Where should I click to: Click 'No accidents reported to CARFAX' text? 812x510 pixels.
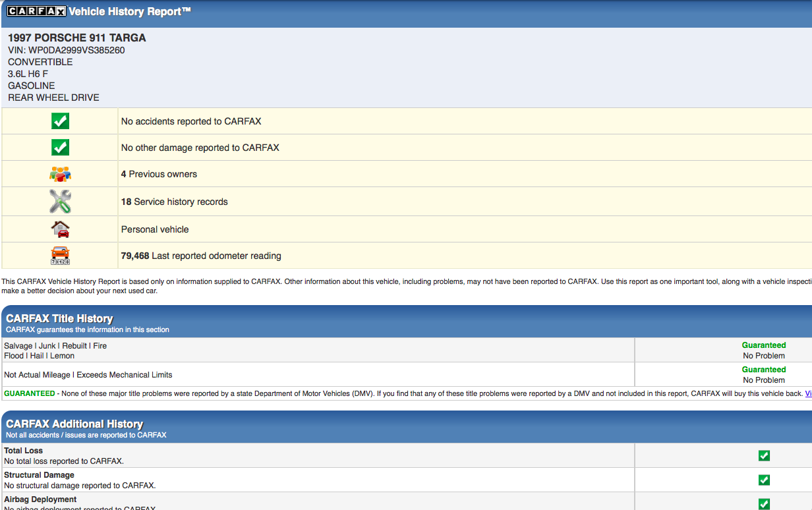click(x=191, y=121)
